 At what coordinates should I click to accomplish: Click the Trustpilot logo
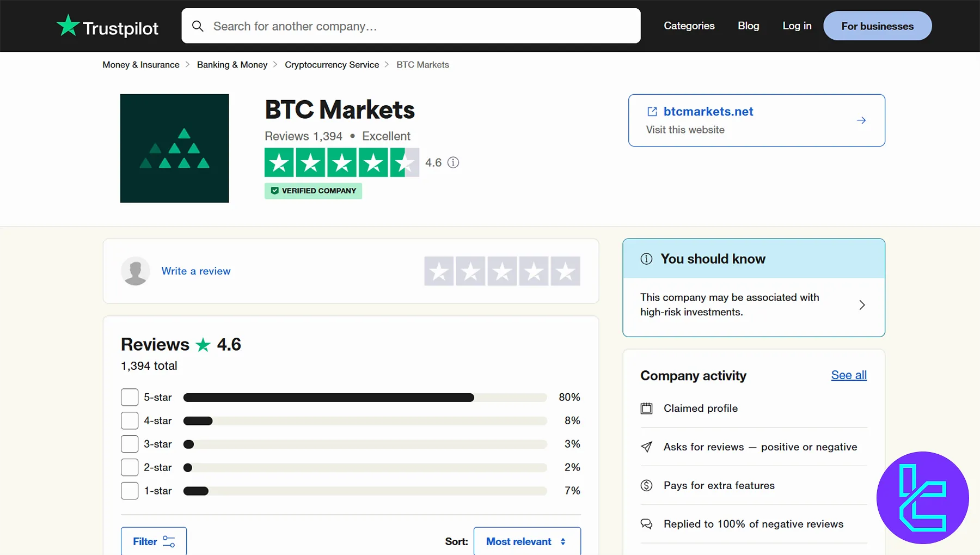point(107,26)
